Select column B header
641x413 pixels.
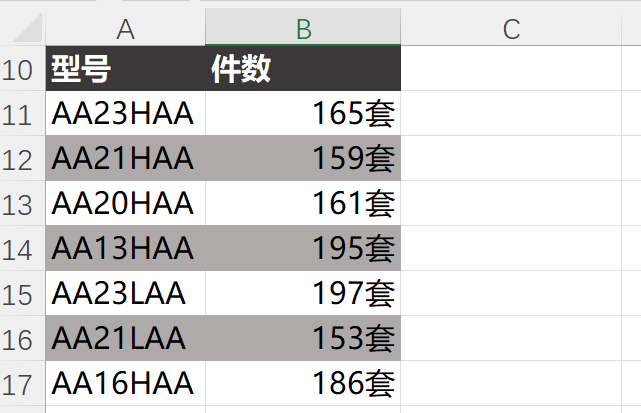[303, 30]
